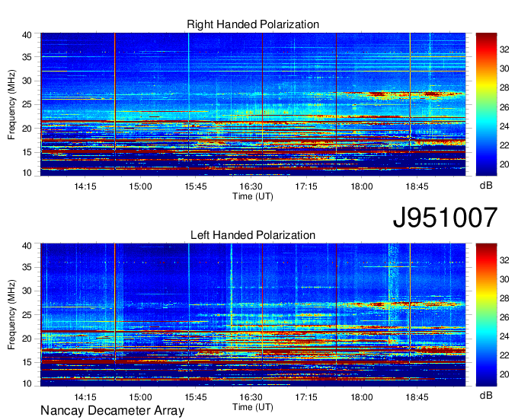Click the 35 frequency tick on Right Handed plot
This screenshot has width=518, height=420.
[x=27, y=57]
